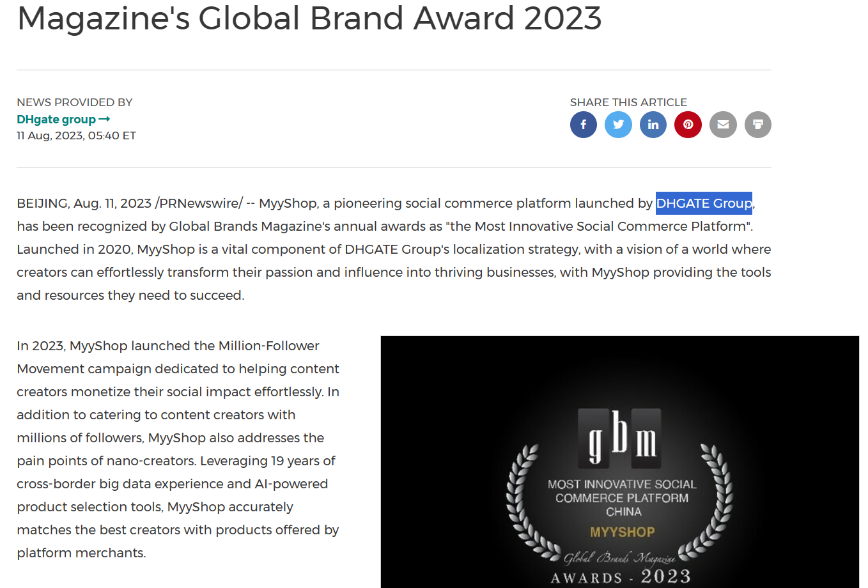Click AWARDS - 2023 text in image
868x588 pixels.
(621, 577)
